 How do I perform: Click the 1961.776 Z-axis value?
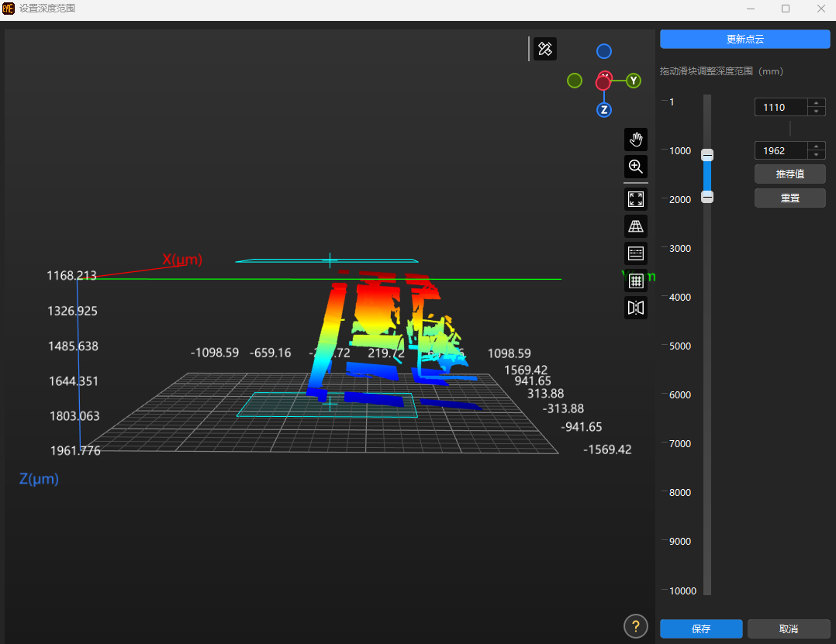(75, 450)
